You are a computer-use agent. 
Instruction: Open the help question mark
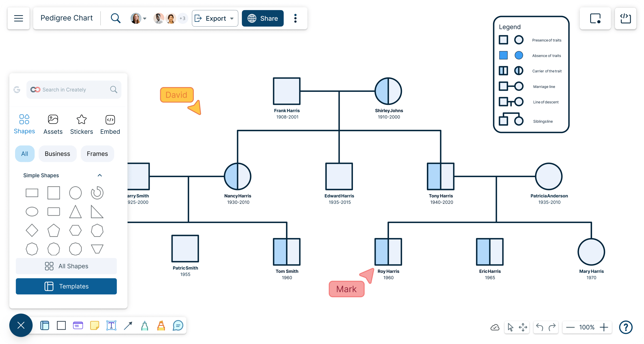pos(626,327)
